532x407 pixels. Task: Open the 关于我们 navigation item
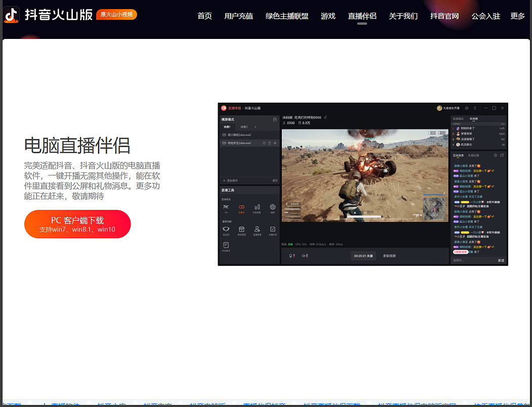[x=403, y=16]
